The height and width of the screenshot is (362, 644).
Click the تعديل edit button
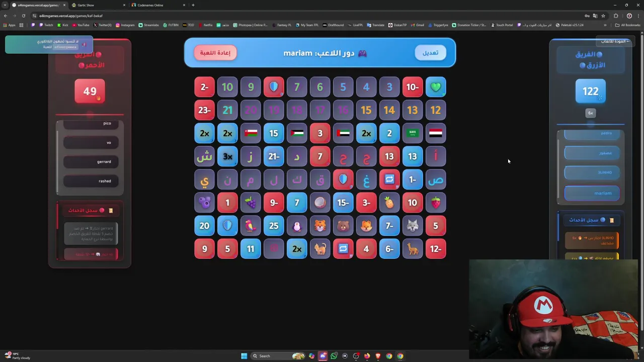430,53
